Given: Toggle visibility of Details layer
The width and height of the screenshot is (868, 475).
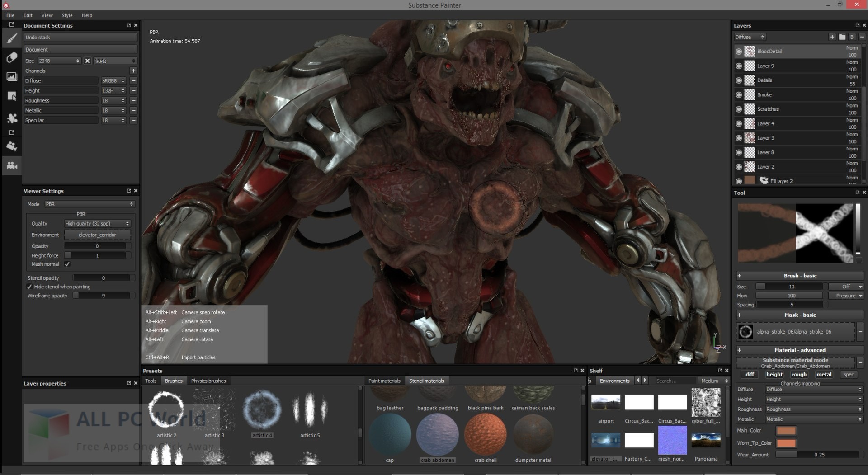Looking at the screenshot, I should pos(739,80).
